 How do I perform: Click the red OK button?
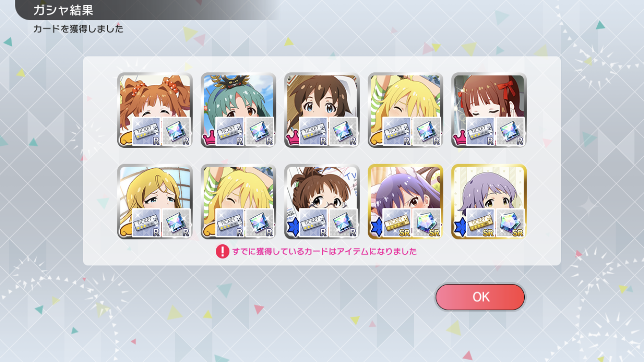point(480,297)
